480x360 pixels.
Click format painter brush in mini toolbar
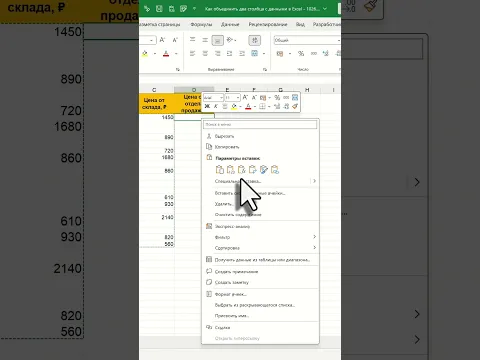click(295, 106)
